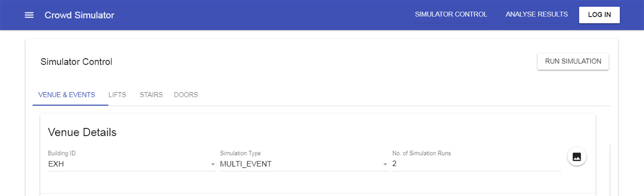
Task: Open the Simulator Control nav link
Action: coord(451,15)
